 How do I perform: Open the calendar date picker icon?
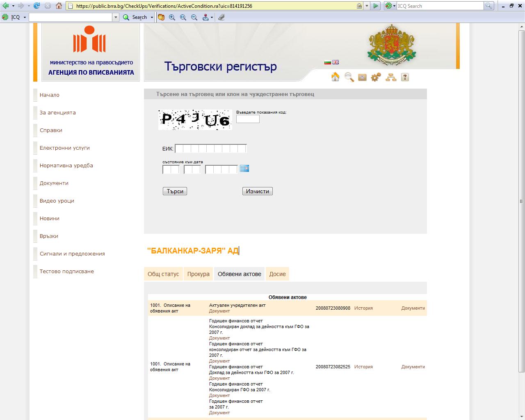[244, 169]
